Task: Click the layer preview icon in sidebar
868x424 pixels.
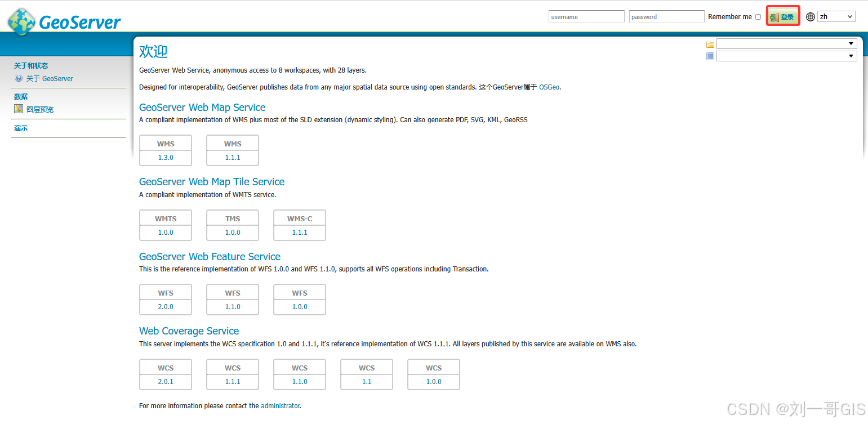Action: pos(19,109)
